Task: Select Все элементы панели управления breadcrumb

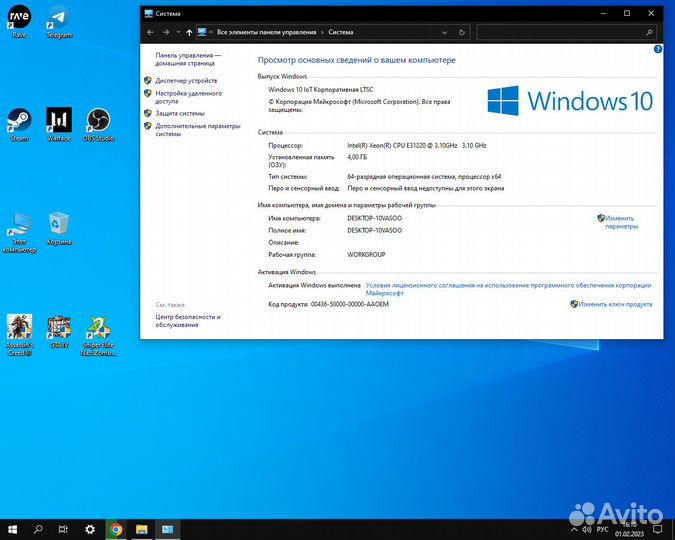Action: pyautogui.click(x=266, y=32)
